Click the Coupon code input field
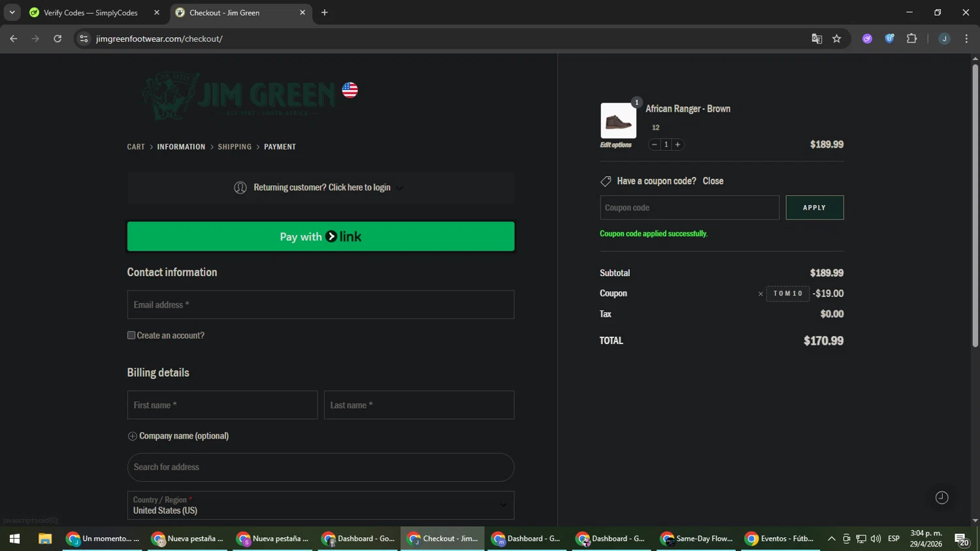Image resolution: width=980 pixels, height=551 pixels. (x=689, y=208)
